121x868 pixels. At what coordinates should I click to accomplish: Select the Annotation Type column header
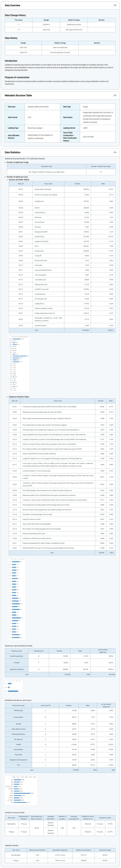coord(46,166)
